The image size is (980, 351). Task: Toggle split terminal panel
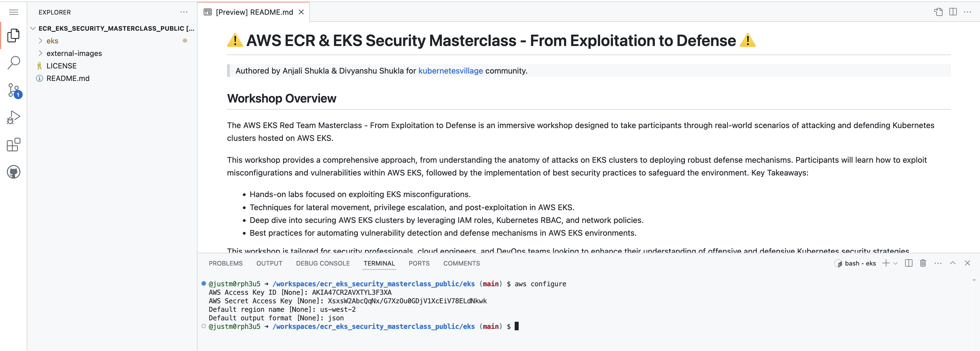point(909,263)
